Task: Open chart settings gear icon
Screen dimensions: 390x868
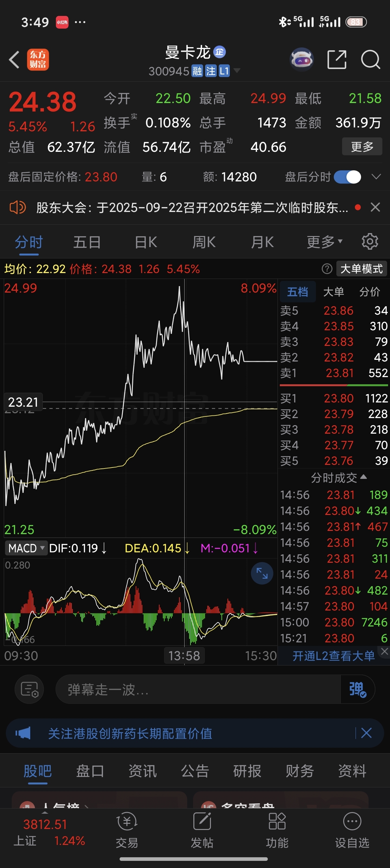Action: click(x=370, y=242)
